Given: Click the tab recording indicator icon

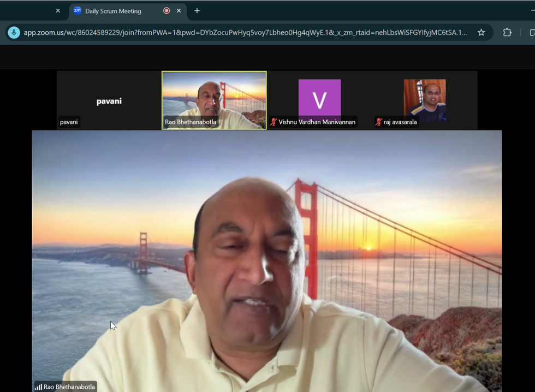Looking at the screenshot, I should pos(167,10).
